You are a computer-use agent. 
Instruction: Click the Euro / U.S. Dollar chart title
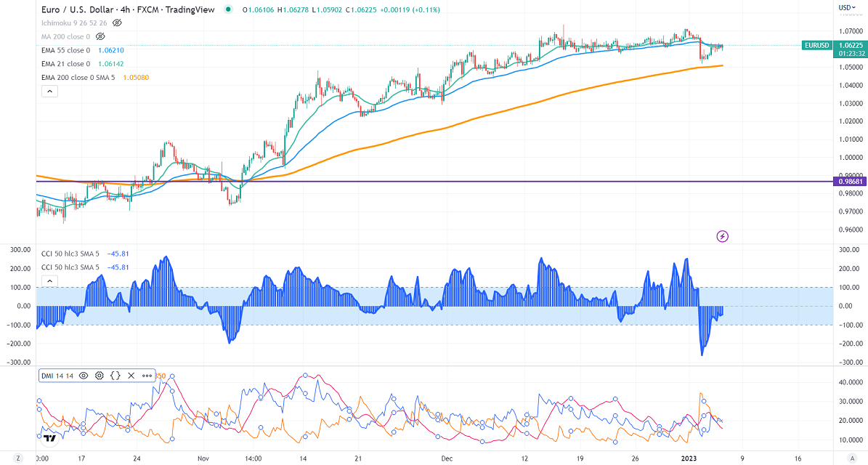(128, 9)
